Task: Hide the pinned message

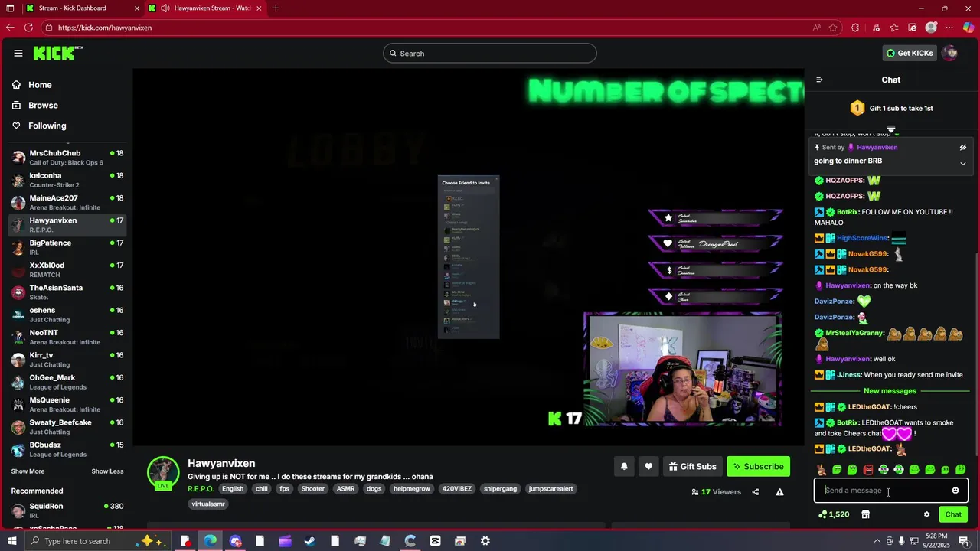Action: point(963,148)
